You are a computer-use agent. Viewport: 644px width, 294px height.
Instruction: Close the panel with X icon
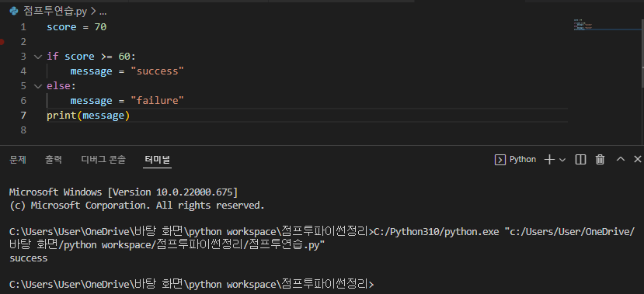coord(638,159)
